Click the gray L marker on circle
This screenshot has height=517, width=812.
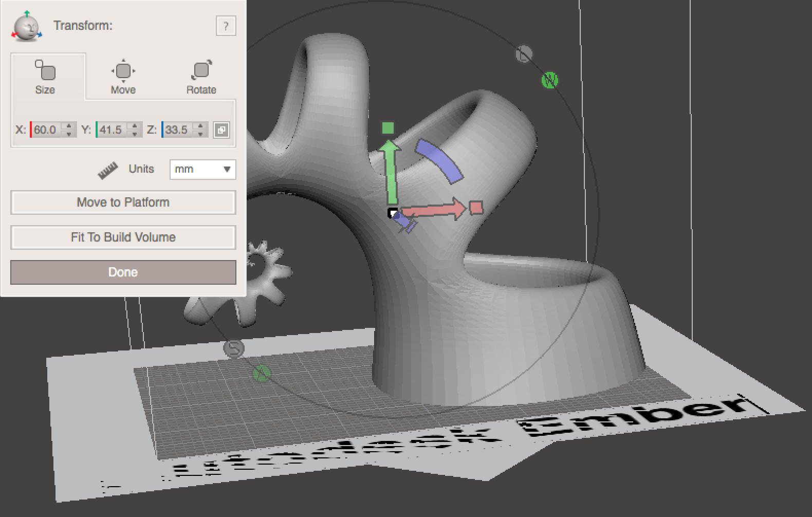click(524, 53)
